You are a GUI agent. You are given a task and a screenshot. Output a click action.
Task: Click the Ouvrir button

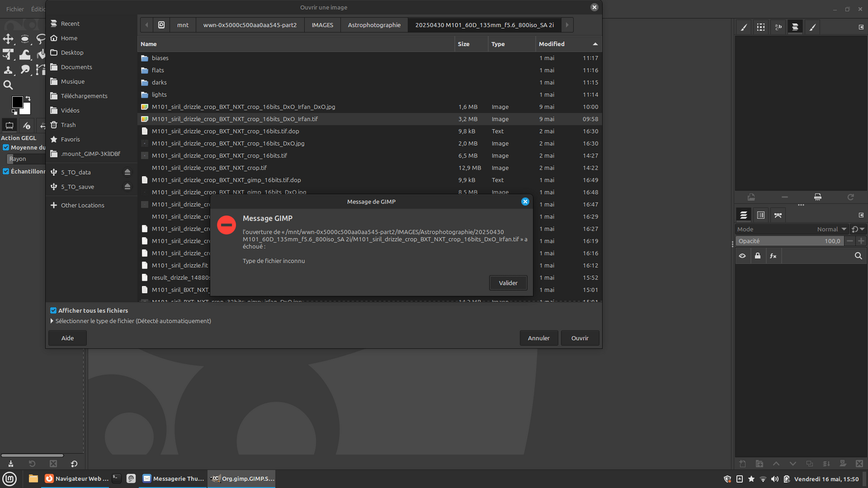point(580,338)
